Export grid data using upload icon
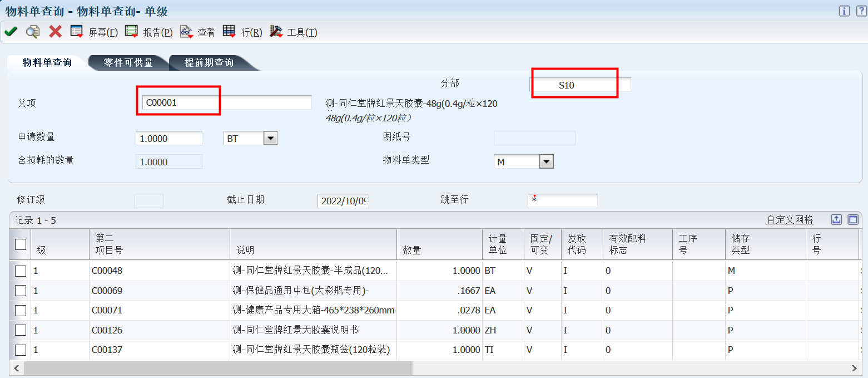The height and width of the screenshot is (378, 868). (x=836, y=219)
